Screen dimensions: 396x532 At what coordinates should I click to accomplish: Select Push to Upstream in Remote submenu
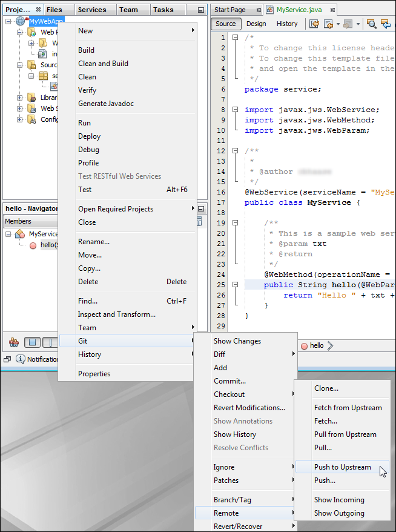click(x=343, y=467)
